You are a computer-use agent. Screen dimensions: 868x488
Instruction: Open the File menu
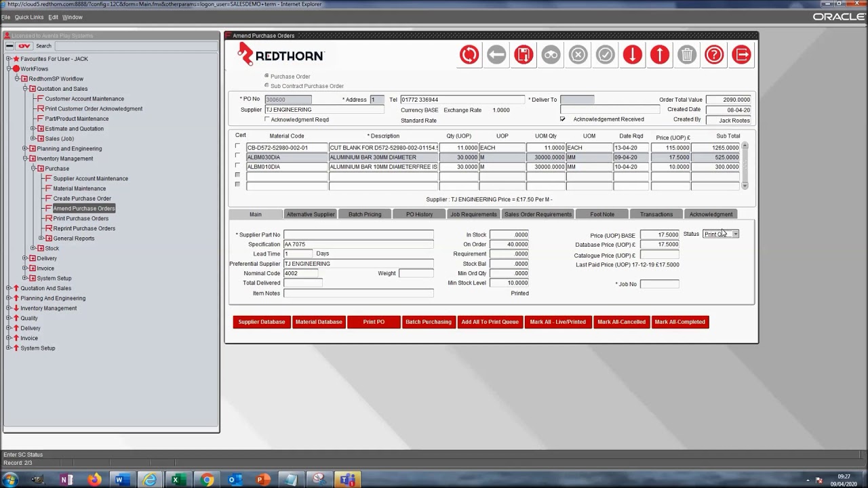click(5, 17)
